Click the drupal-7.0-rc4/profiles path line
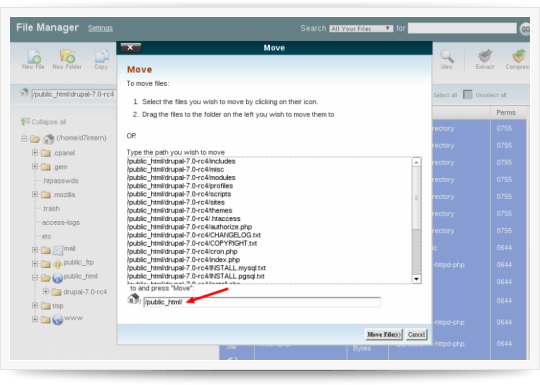 pos(180,186)
